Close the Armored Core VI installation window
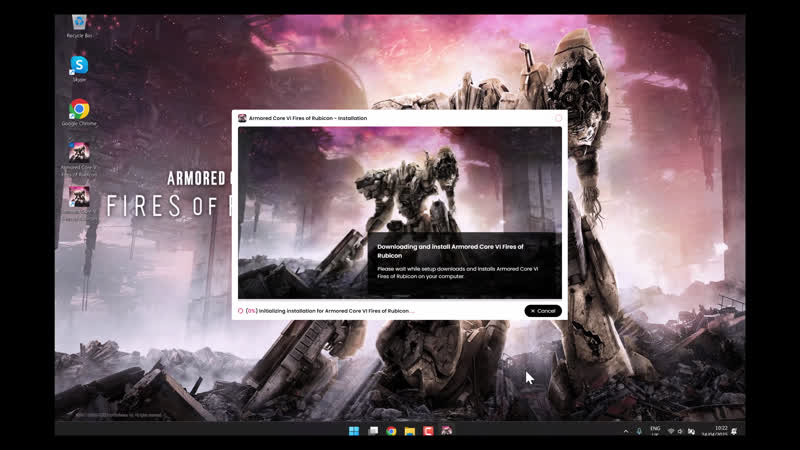This screenshot has width=800, height=450. [x=559, y=118]
